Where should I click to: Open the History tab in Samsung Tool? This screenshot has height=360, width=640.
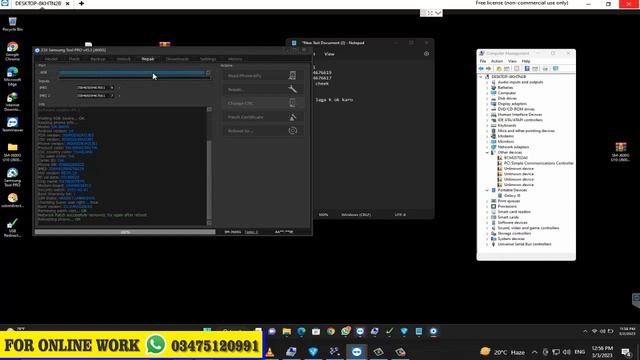click(x=235, y=59)
